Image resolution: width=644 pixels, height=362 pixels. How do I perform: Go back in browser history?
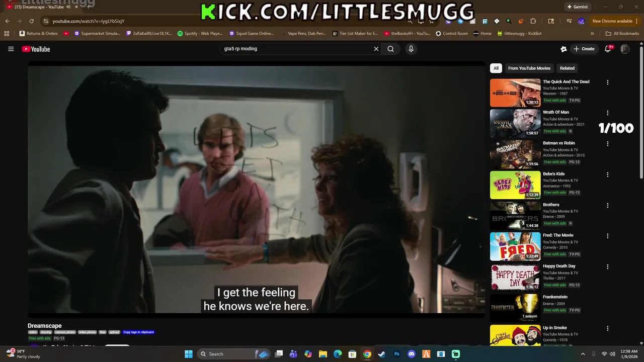coord(7,21)
